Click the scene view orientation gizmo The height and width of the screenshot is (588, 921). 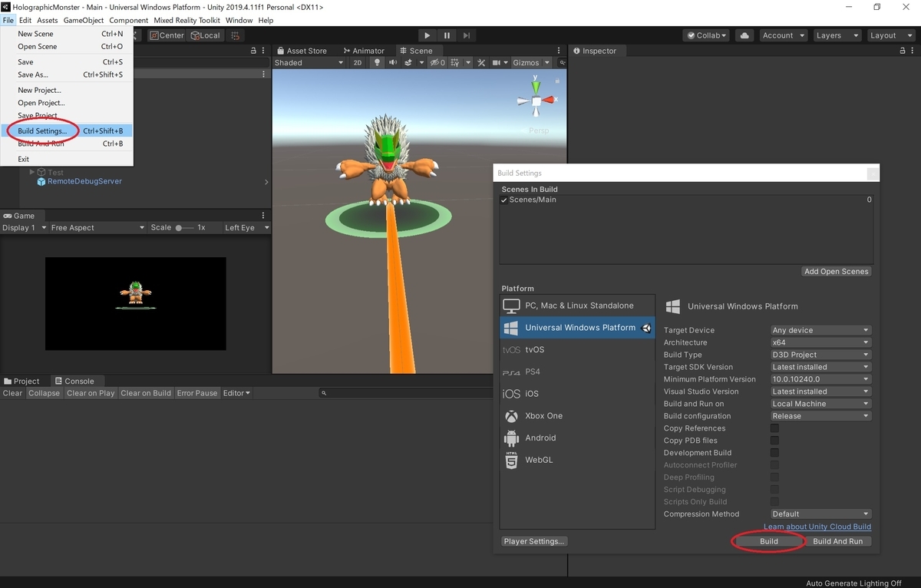click(537, 101)
